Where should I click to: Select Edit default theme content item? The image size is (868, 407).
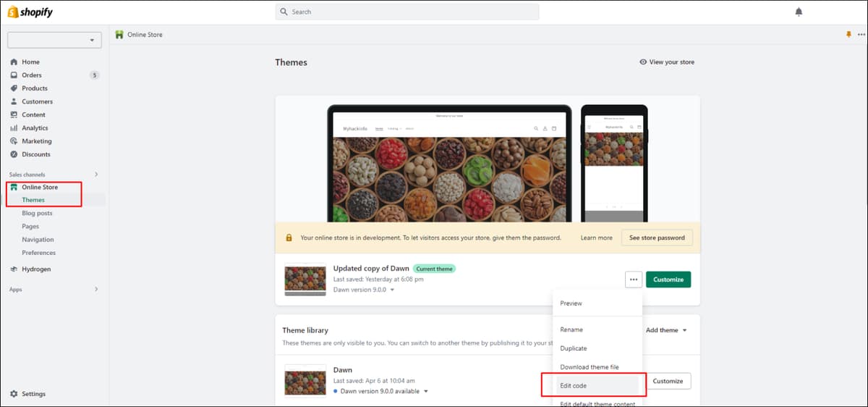click(x=597, y=403)
